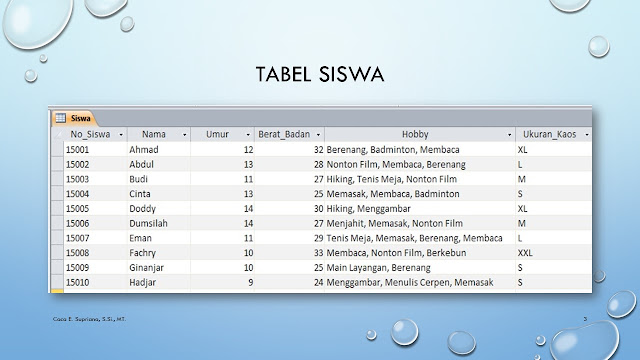640x360 pixels.
Task: Click cell 15002 in No_Siswa column
Action: [96, 164]
